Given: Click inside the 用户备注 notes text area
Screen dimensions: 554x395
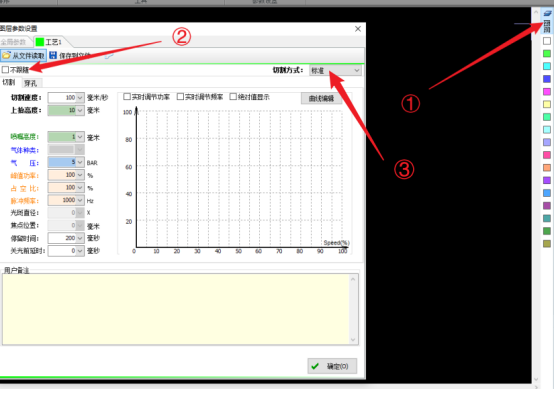Looking at the screenshot, I should coord(176,309).
